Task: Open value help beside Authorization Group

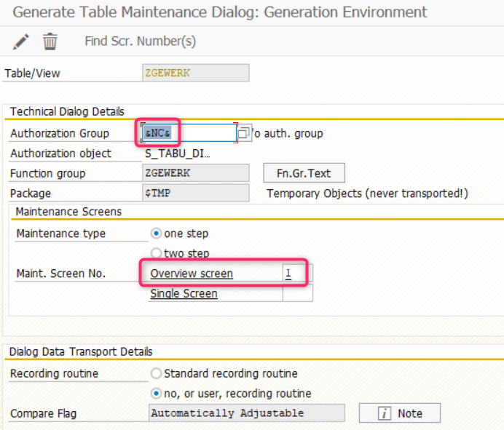Action: 244,133
